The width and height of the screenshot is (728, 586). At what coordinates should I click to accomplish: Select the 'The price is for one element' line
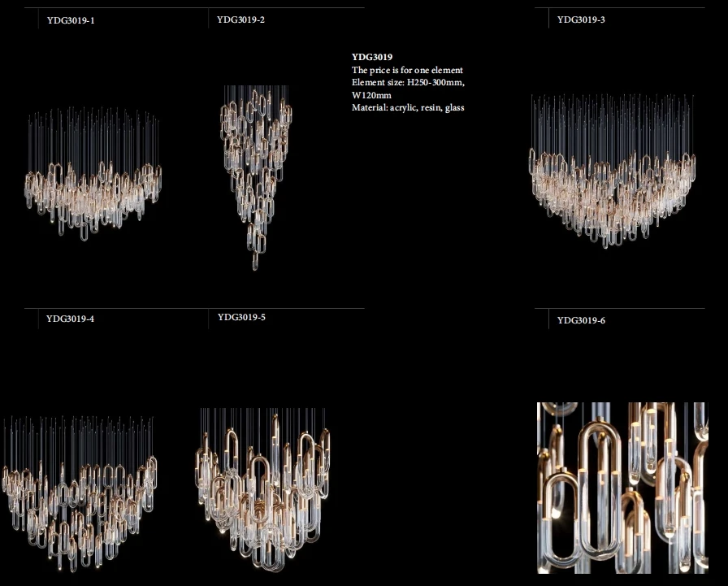pyautogui.click(x=407, y=70)
